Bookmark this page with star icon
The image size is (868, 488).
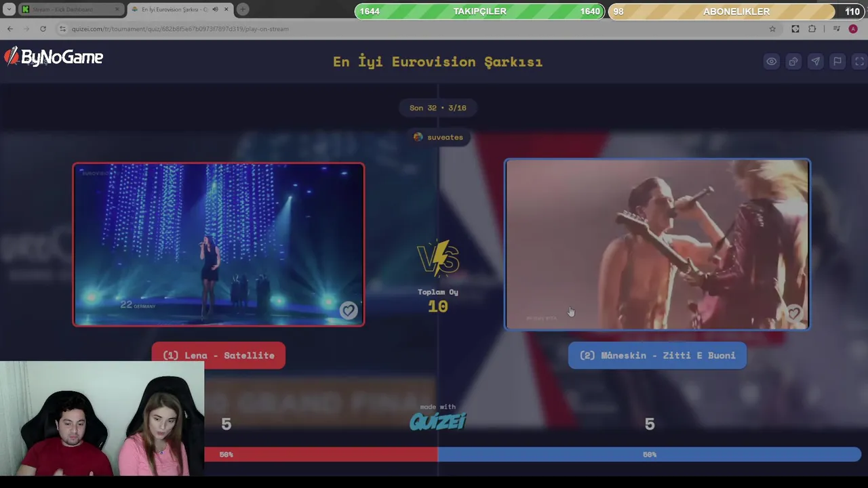(772, 28)
